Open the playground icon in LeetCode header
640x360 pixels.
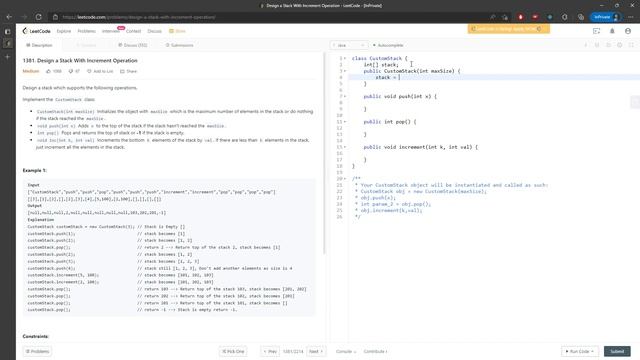point(596,31)
